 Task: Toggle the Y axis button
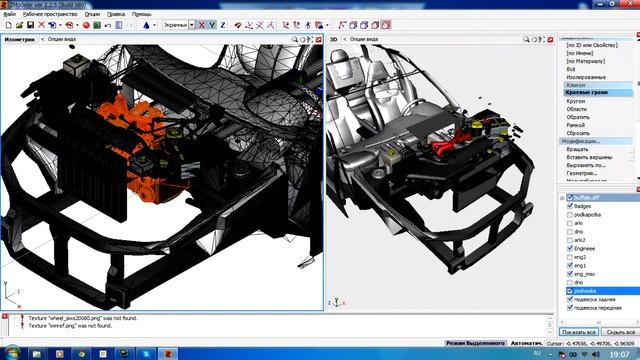[x=212, y=25]
